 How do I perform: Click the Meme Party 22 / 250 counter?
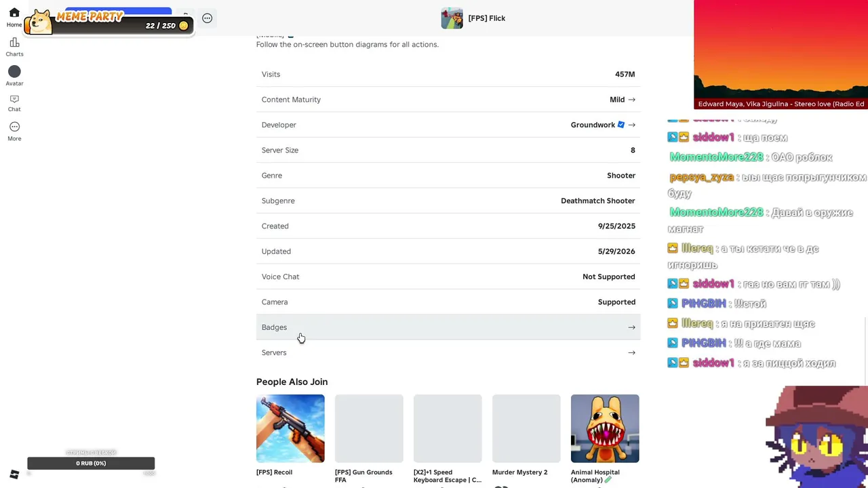161,26
